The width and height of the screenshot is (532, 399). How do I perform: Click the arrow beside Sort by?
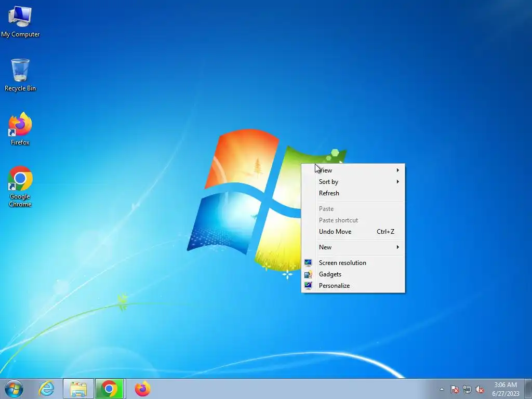[397, 182]
